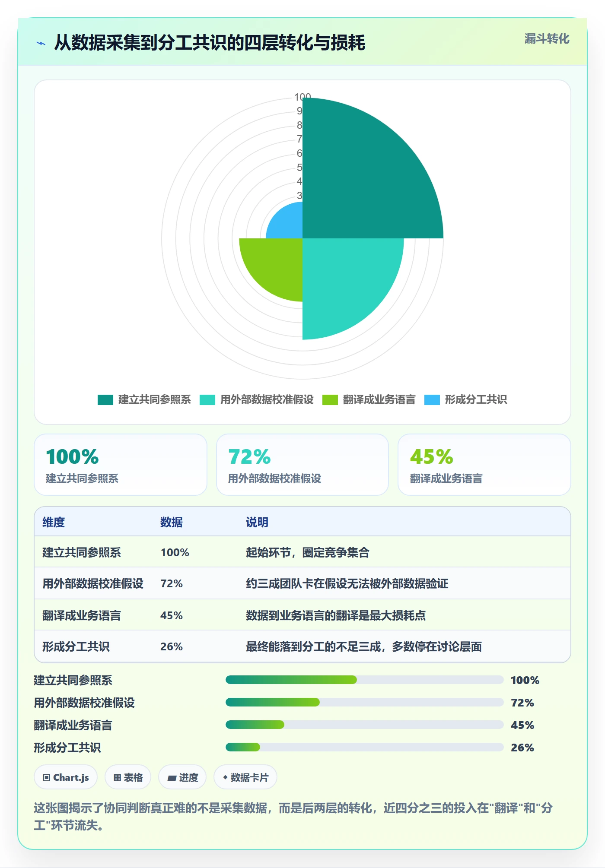Click the 表格 tag chip
Viewport: 605px width, 868px height.
point(128,777)
